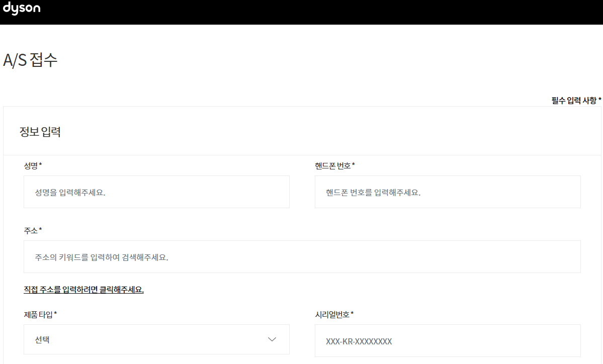Click the 핸드폰 번호 field label

coord(332,165)
